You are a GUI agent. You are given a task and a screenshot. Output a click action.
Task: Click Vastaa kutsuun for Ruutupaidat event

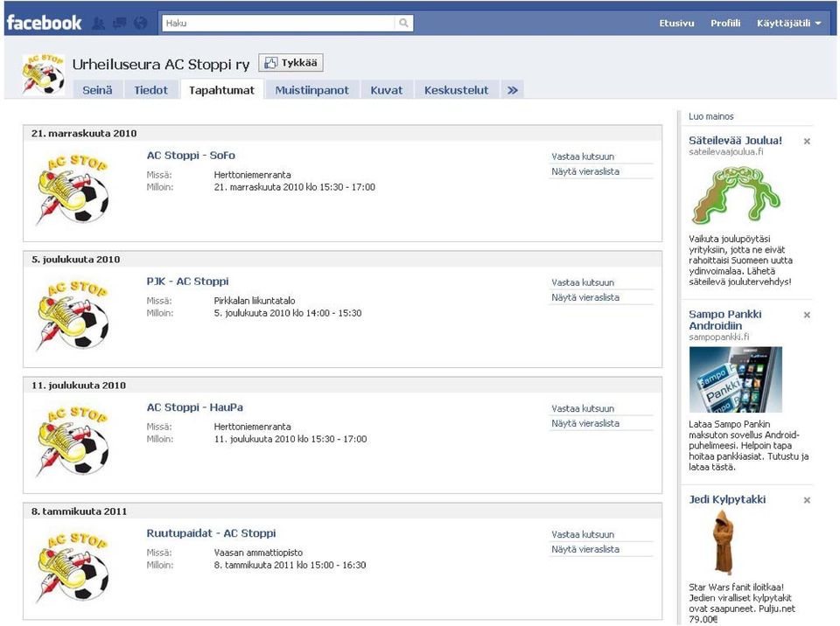click(x=583, y=534)
